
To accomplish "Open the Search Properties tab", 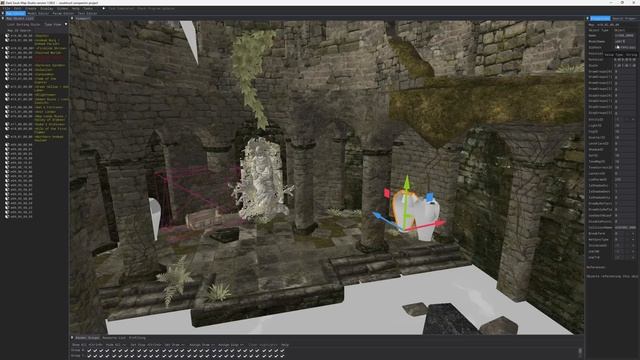I will pyautogui.click(x=624, y=18).
